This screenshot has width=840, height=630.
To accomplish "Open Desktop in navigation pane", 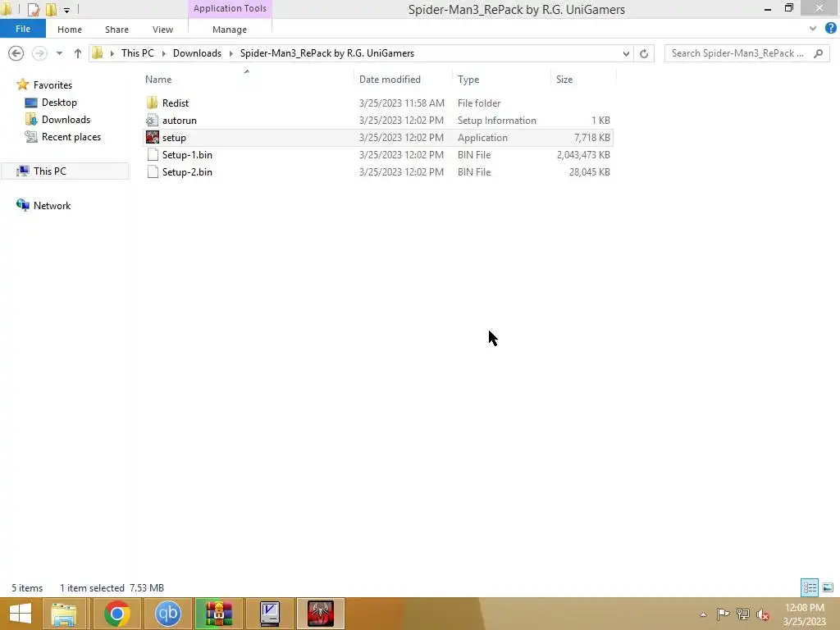I will pyautogui.click(x=59, y=103).
